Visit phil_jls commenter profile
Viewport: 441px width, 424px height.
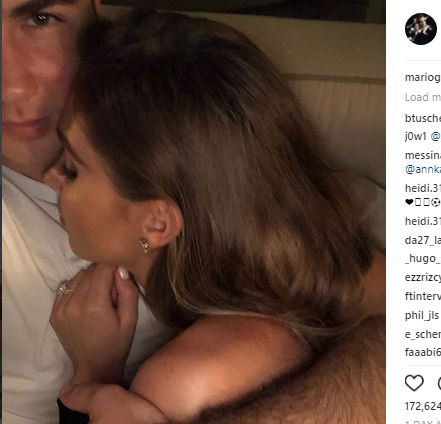[x=422, y=315]
